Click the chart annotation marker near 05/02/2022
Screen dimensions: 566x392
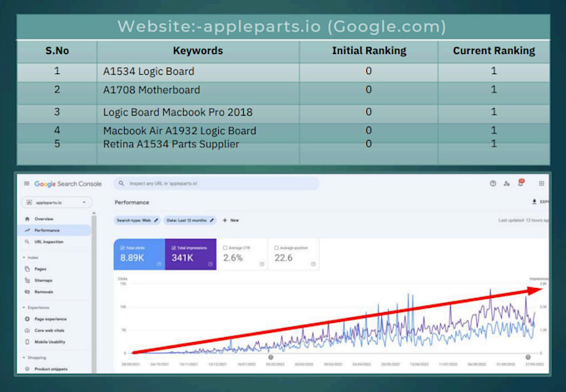click(x=271, y=357)
